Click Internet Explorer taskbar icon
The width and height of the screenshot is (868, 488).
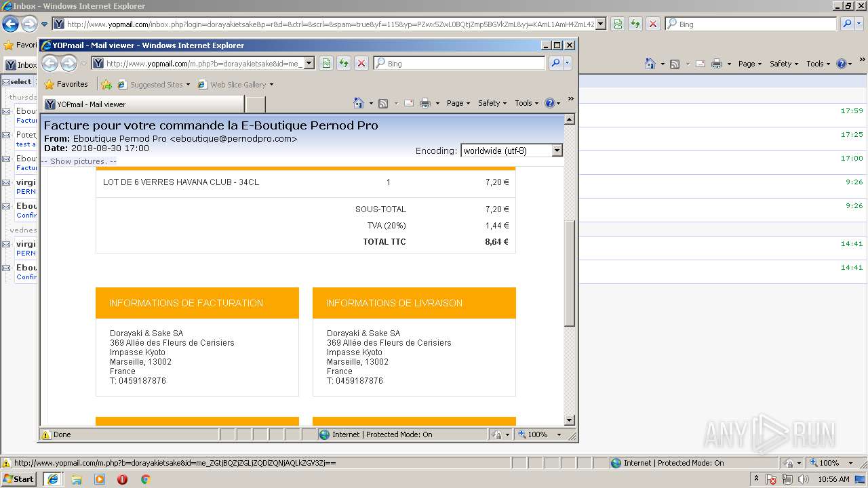[52, 479]
